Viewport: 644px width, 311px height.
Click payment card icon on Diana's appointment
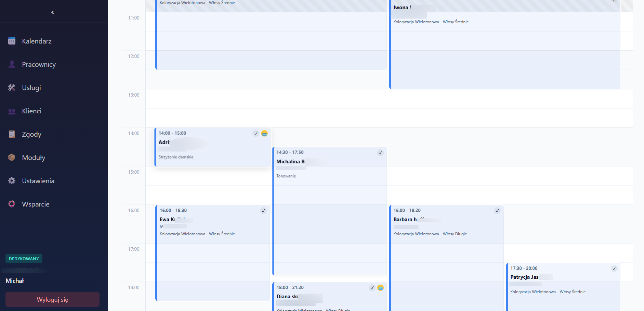pyautogui.click(x=380, y=288)
